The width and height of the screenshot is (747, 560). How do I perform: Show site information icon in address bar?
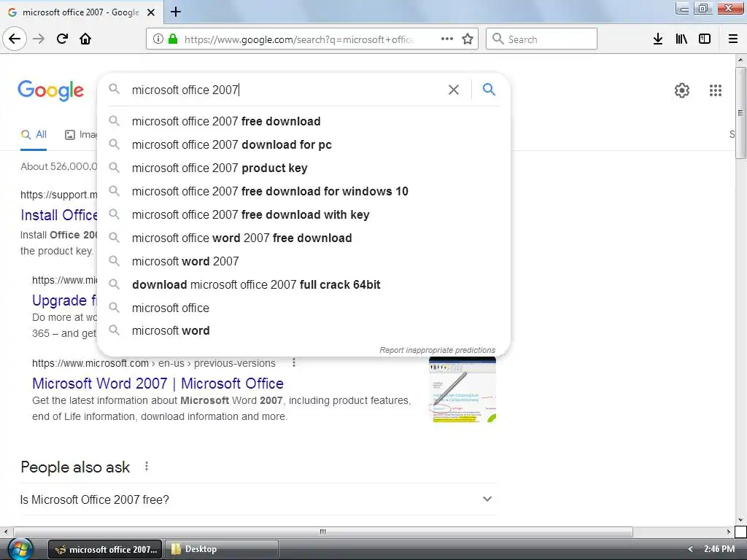(158, 39)
